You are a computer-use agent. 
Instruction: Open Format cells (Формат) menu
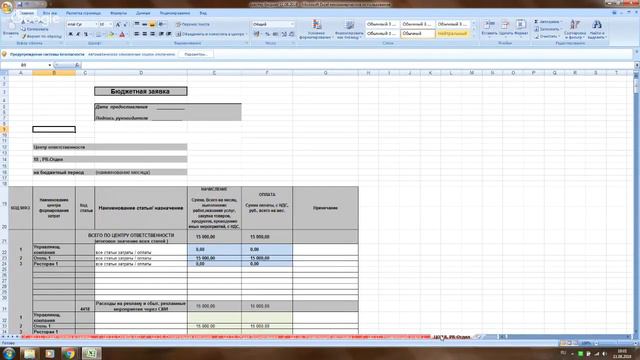coord(521,28)
